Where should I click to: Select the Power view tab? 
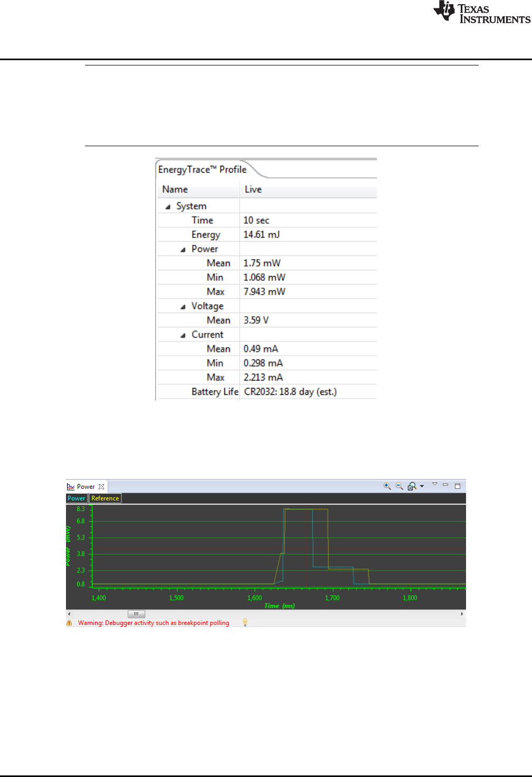(86, 487)
